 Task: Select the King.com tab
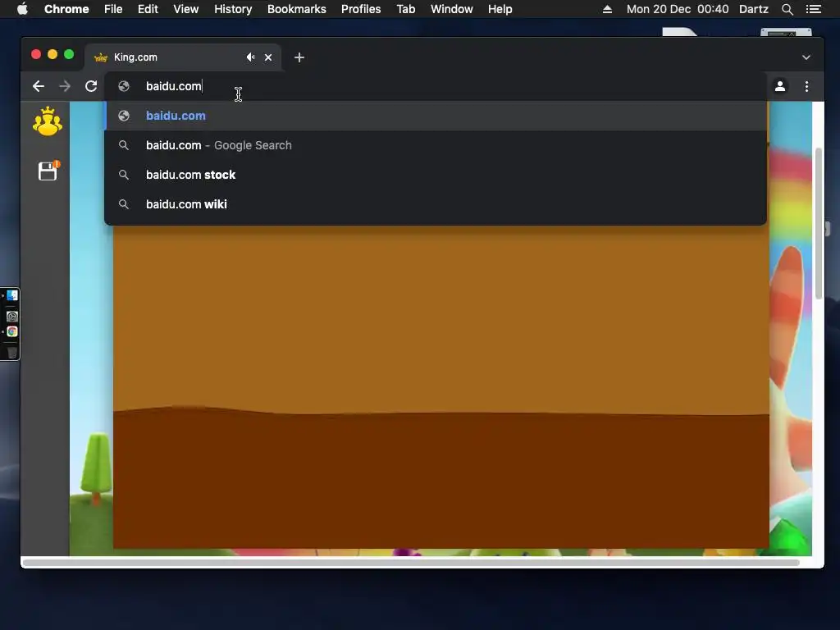[182, 57]
